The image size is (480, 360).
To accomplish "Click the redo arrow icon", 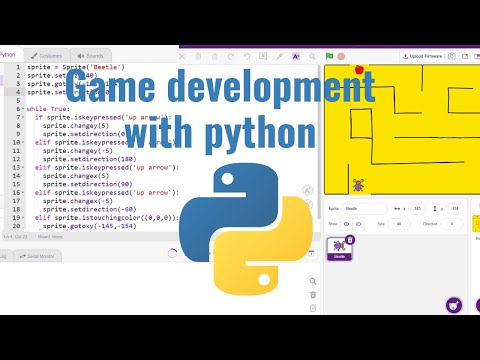I will coord(231,56).
